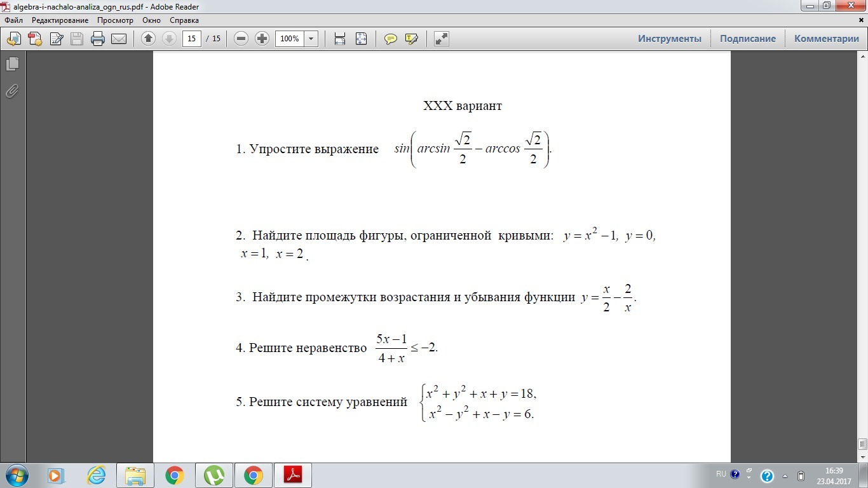Click the Print document icon
The image size is (868, 488).
97,39
